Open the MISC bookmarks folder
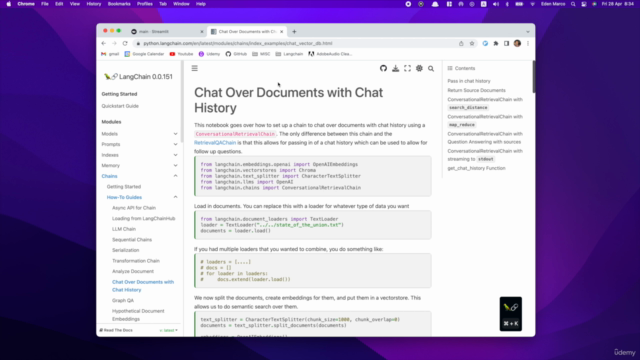The width and height of the screenshot is (640, 360). 261,54
